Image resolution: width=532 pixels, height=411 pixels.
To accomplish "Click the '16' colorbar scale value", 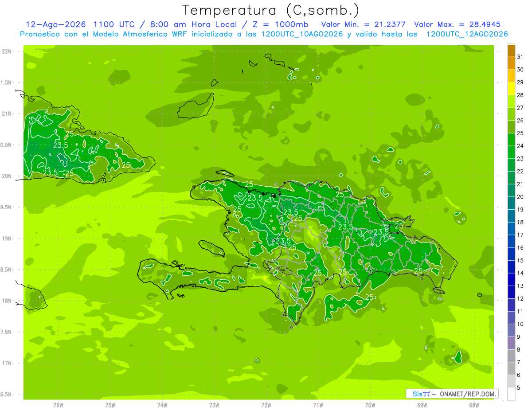I will [520, 248].
